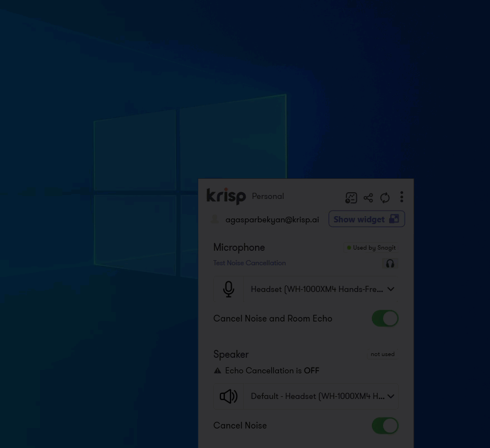
Task: Click the Used by Snagit status badge
Action: (x=371, y=247)
